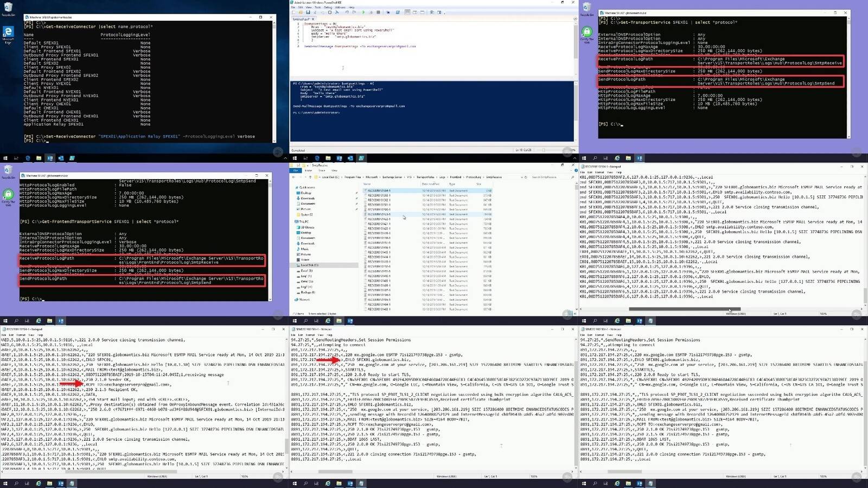868x488 pixels.
Task: Open the Debug menu in PowerShell ISE
Action: point(328,7)
